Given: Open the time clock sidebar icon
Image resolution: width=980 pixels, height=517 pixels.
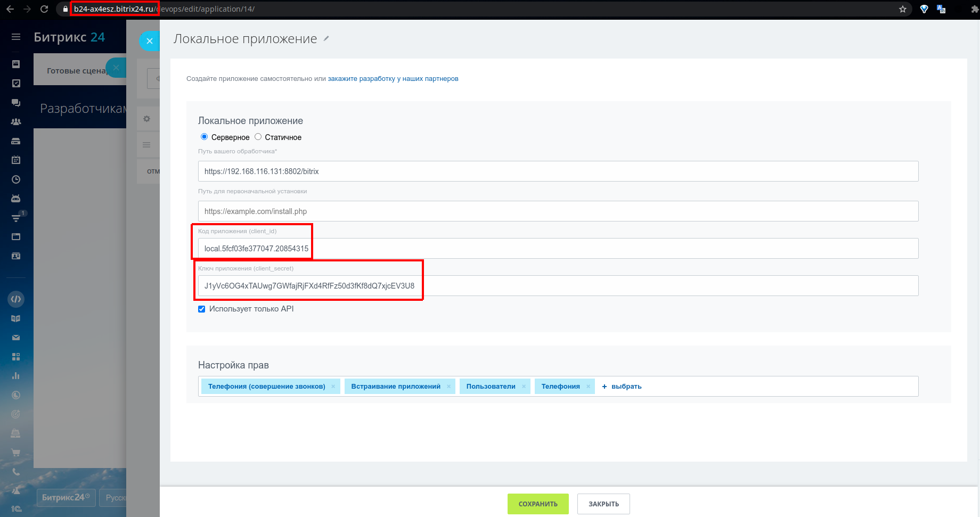Looking at the screenshot, I should point(16,179).
